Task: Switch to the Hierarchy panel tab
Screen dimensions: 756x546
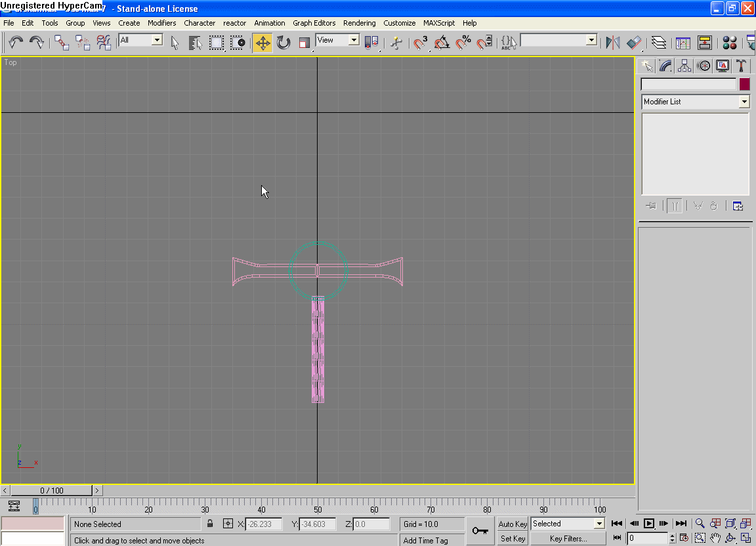Action: [684, 66]
